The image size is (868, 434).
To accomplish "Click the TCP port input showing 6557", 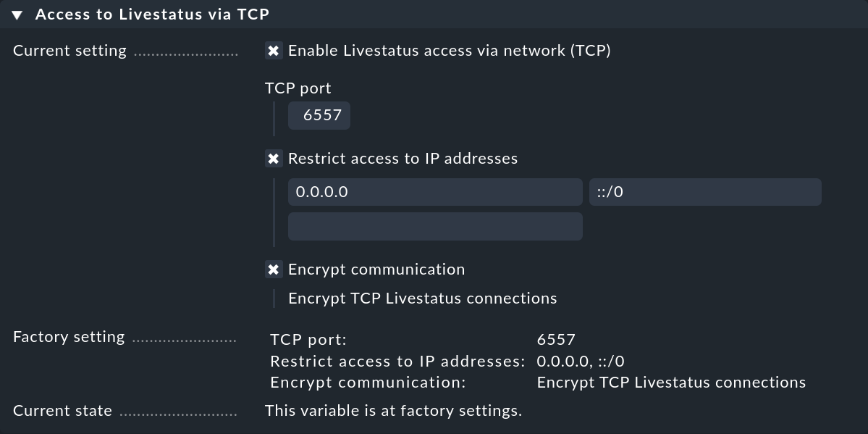I will tap(319, 114).
